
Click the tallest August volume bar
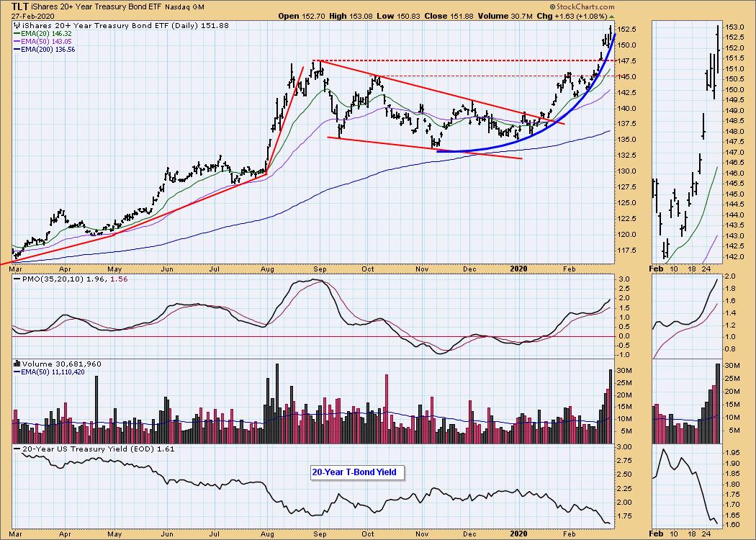click(276, 403)
